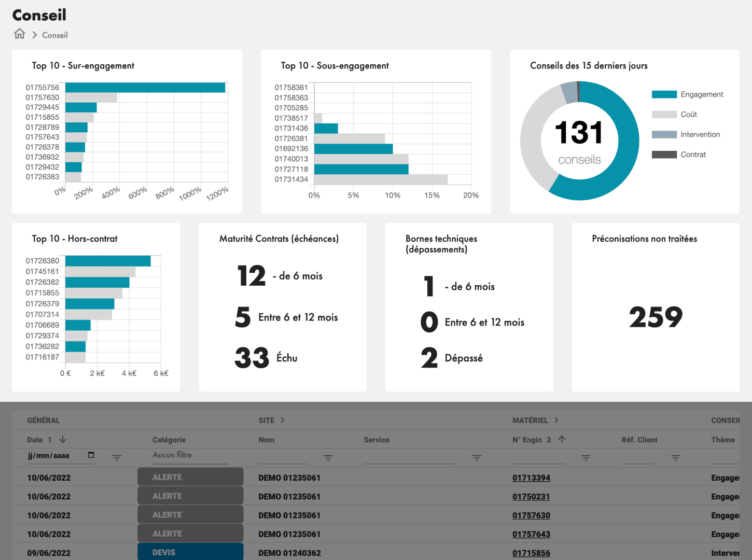Click Hors-contrat bar for 01745161

coord(100,272)
